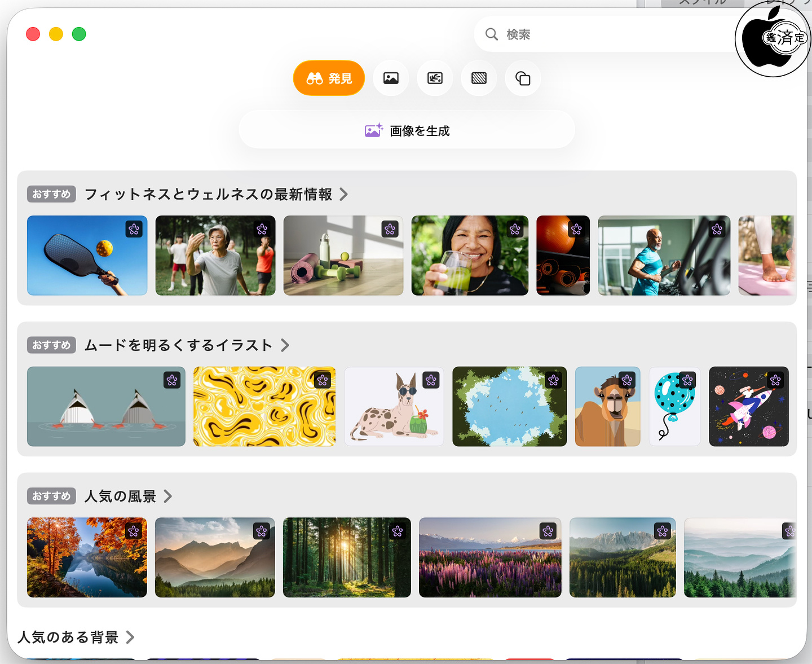
Task: Click premium badge on pickleball paddle image
Action: point(134,229)
